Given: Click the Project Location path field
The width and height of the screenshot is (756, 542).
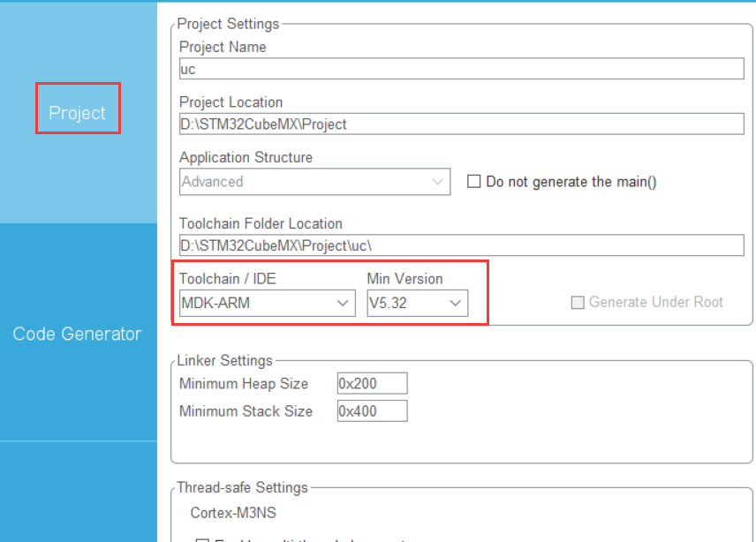Looking at the screenshot, I should point(461,124).
